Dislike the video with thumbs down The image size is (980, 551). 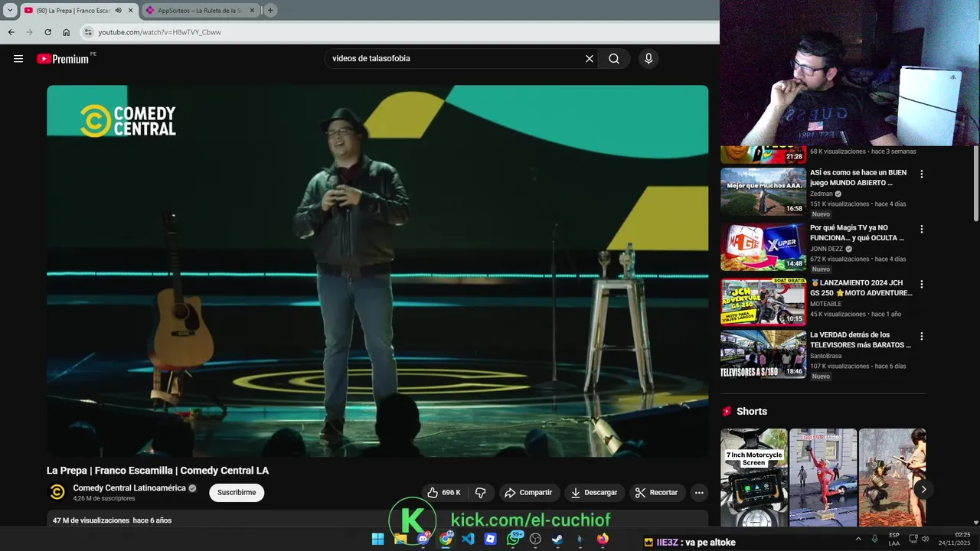tap(481, 493)
